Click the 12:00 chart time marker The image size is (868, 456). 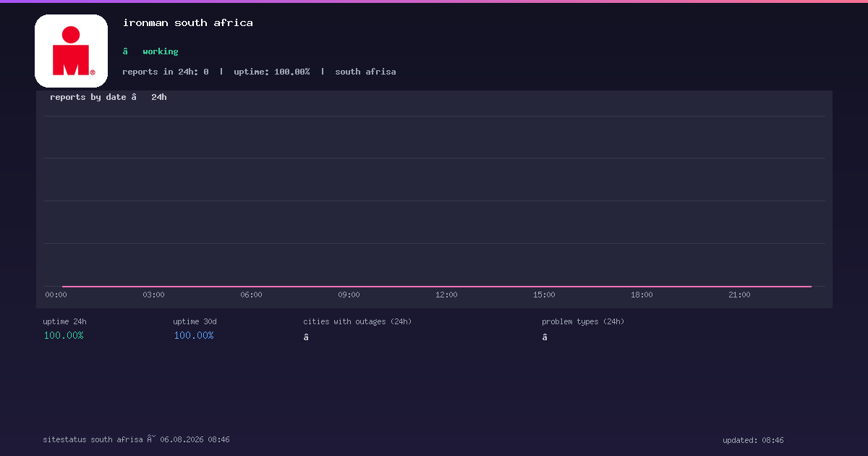coord(446,295)
